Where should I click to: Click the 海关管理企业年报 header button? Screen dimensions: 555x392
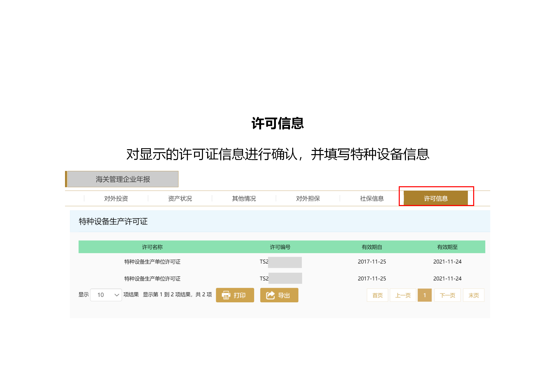123,179
